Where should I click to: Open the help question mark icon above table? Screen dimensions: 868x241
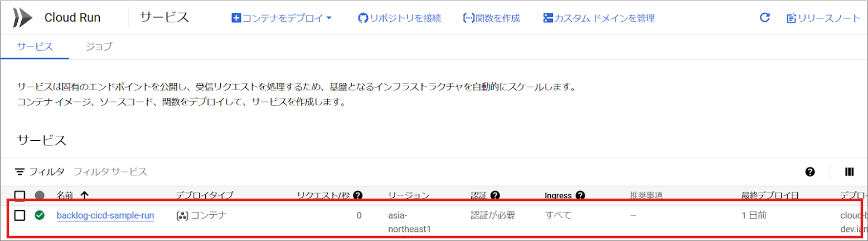click(x=810, y=172)
